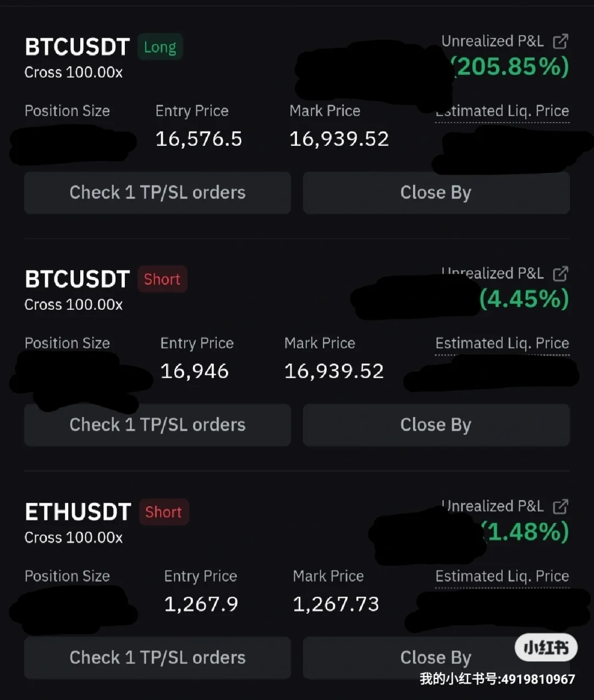Check TP/SL orders for ETHUSDT Short position
The width and height of the screenshot is (594, 700).
tap(157, 658)
